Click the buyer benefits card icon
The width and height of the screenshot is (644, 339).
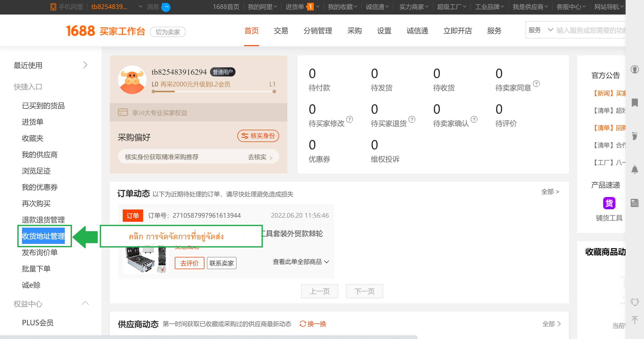123,112
